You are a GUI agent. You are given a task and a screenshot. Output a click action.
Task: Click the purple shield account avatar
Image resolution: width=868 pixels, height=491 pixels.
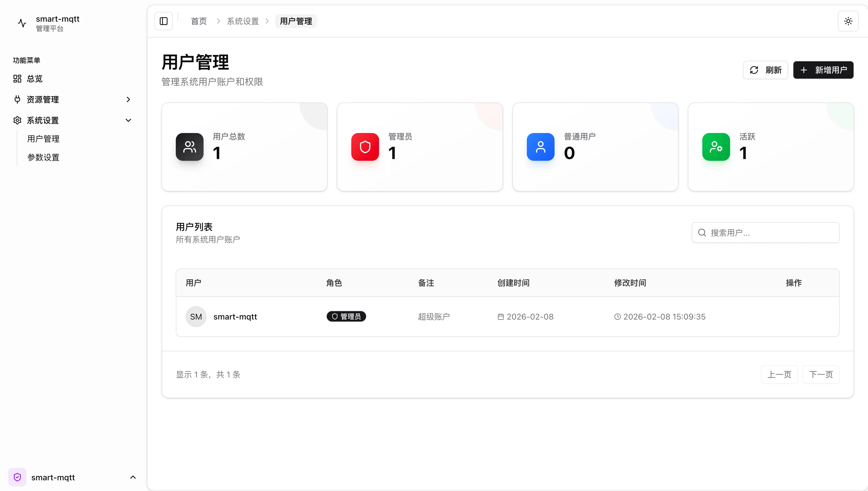tap(17, 477)
